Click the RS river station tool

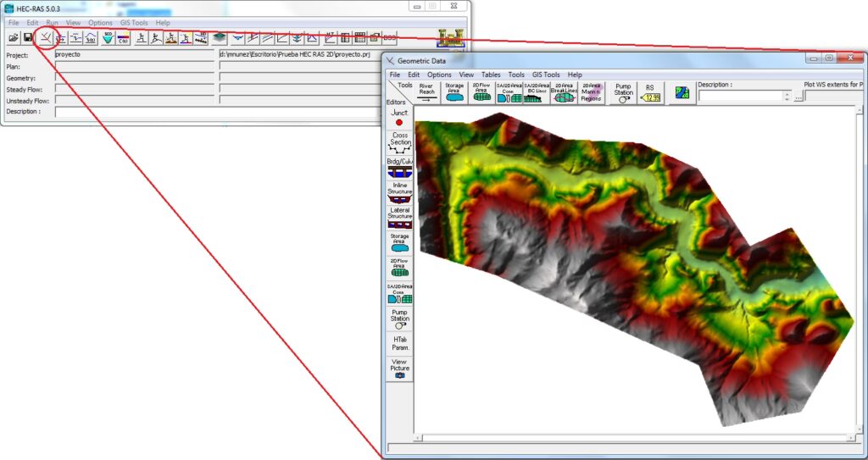coord(650,92)
